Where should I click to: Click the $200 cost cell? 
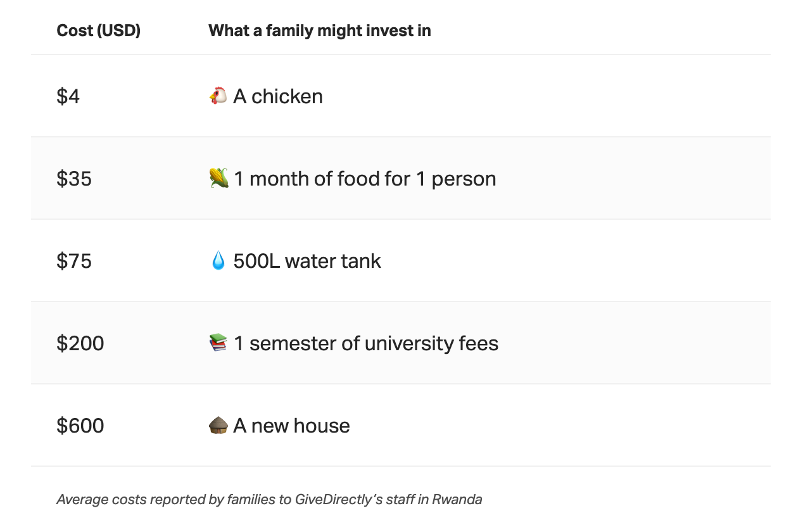click(80, 343)
